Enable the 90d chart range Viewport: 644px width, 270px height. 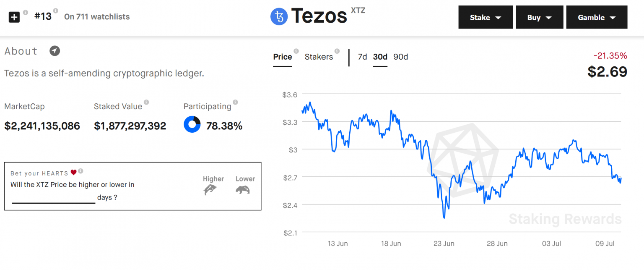pos(400,57)
